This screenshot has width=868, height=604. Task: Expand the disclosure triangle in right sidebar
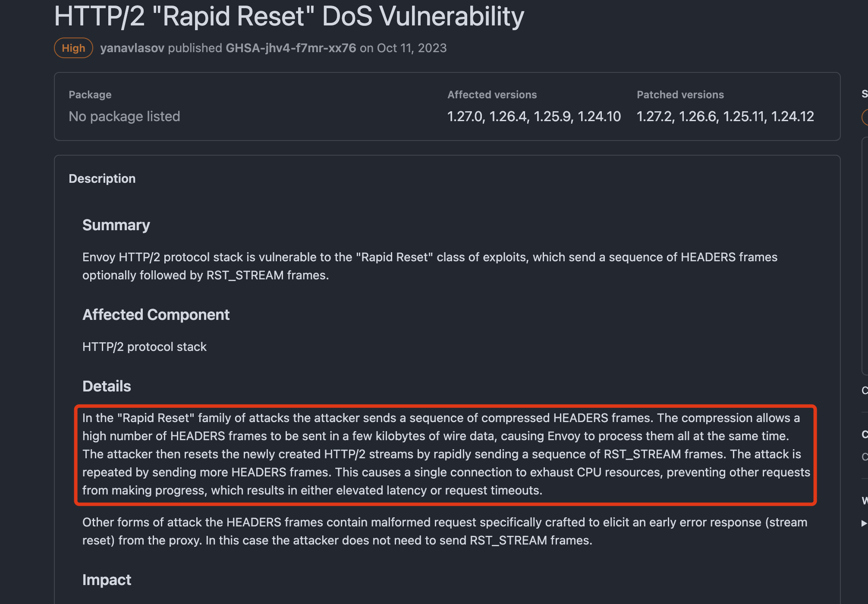coord(864,523)
